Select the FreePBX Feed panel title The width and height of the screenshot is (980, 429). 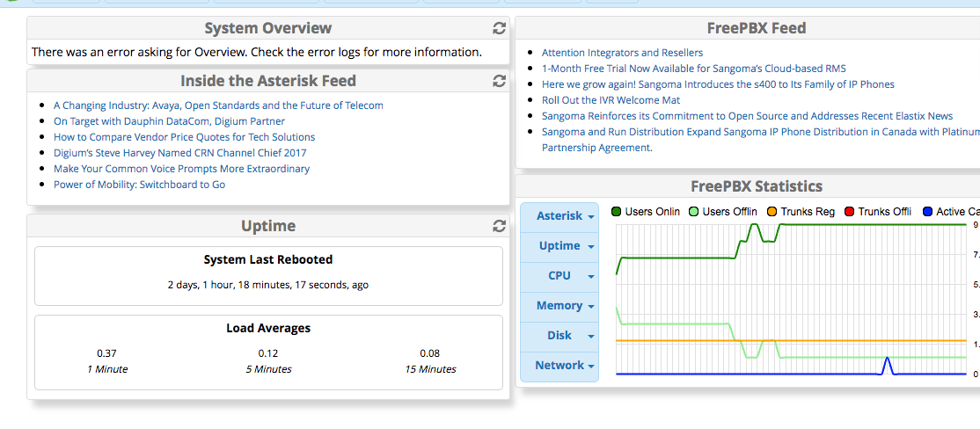point(757,28)
